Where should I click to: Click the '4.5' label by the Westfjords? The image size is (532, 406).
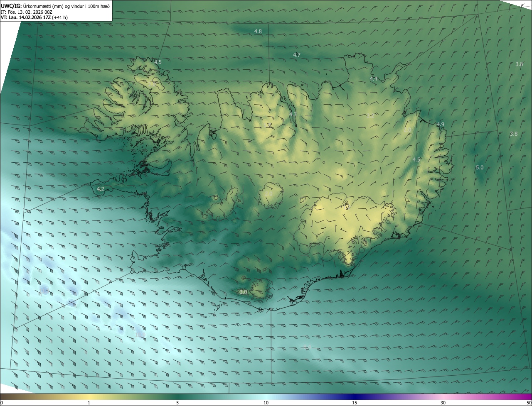pyautogui.click(x=158, y=62)
